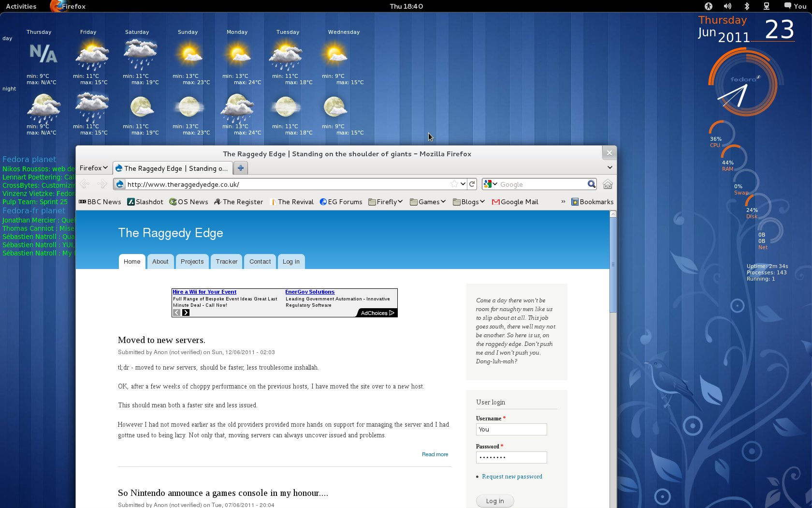Open the You user menu
Viewport: 812px width, 508px height.
point(795,6)
